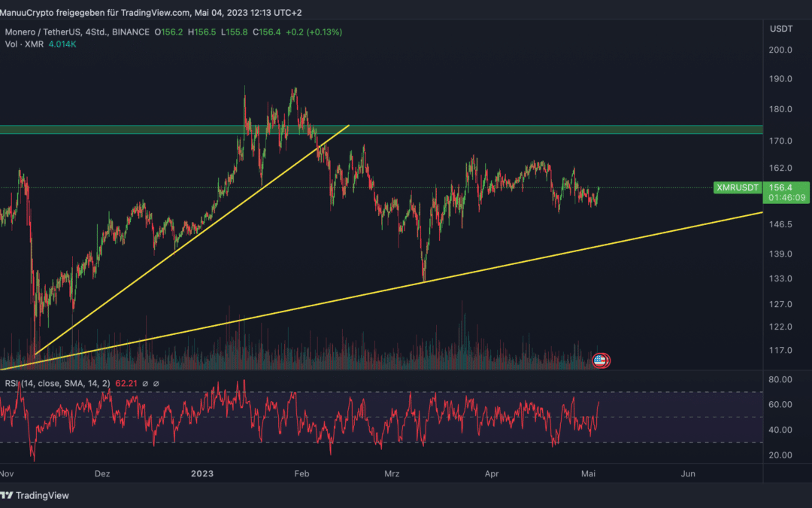
Task: Click the 146.5 price axis label
Action: coord(780,224)
